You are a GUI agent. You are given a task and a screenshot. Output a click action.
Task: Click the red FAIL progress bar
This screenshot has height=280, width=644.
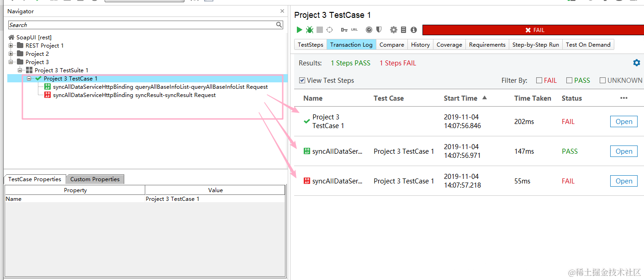[533, 30]
